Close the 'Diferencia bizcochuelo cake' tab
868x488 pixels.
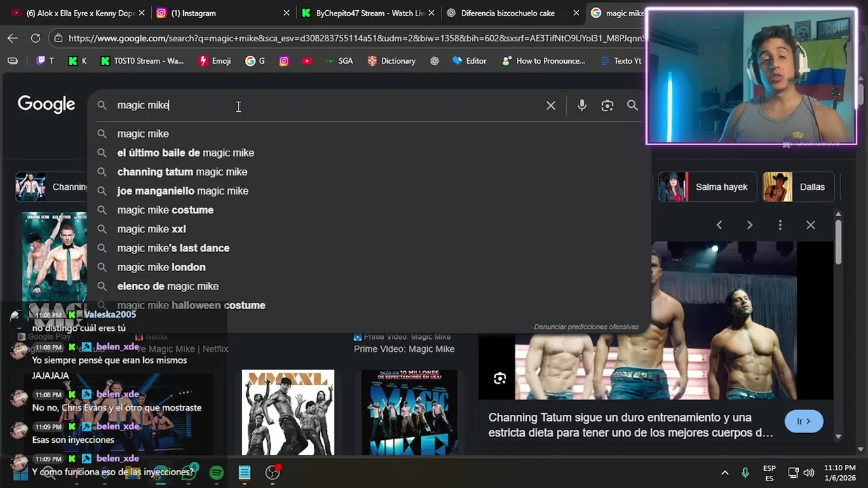[x=576, y=13]
